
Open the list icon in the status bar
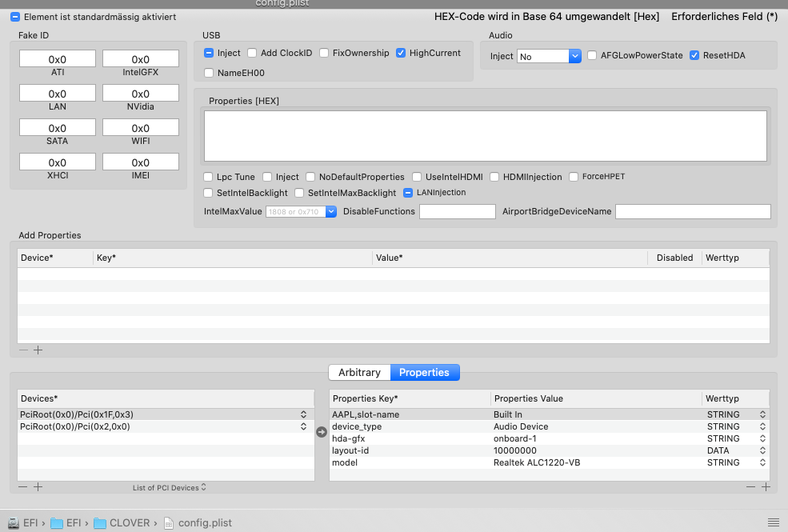tap(774, 522)
